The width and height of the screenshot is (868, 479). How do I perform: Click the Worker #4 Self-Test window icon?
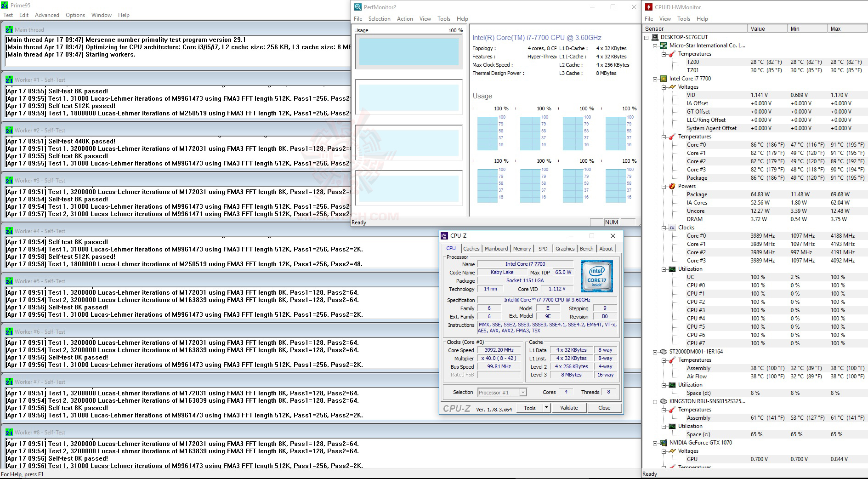click(x=9, y=231)
